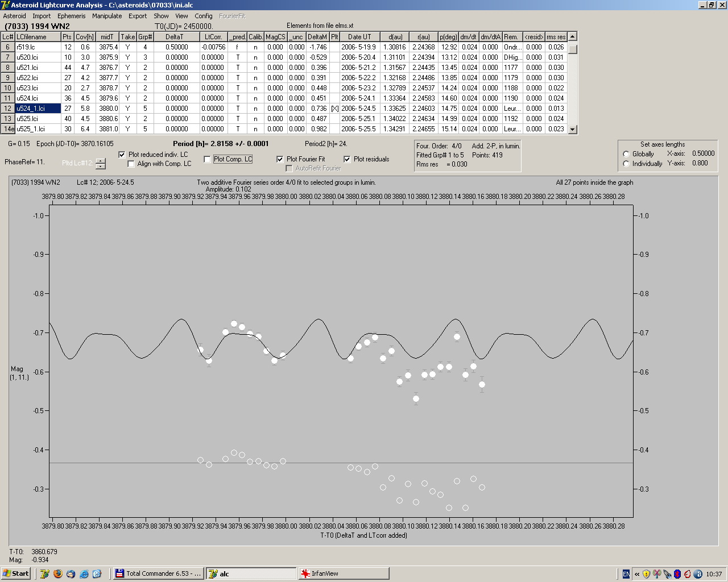The width and height of the screenshot is (728, 582).
Task: Open the Manipulate menu
Action: 107,16
